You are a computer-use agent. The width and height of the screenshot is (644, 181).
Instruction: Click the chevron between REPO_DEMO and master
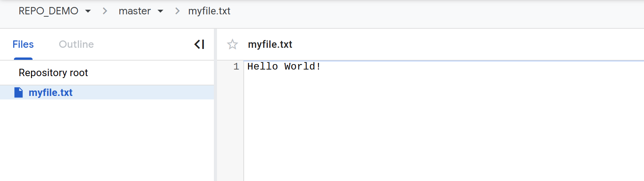click(x=105, y=11)
